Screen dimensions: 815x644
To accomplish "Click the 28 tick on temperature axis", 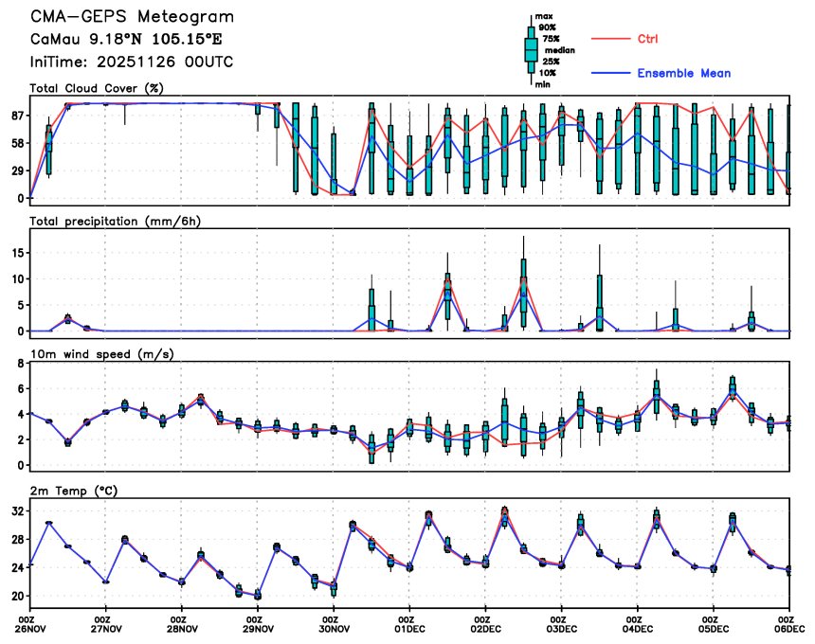I will [18, 540].
